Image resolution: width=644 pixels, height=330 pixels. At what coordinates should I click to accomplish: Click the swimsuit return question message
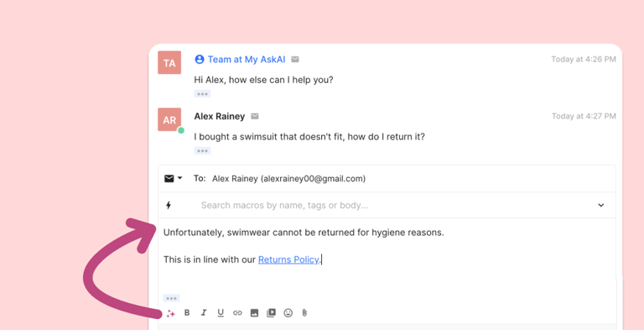(x=309, y=137)
